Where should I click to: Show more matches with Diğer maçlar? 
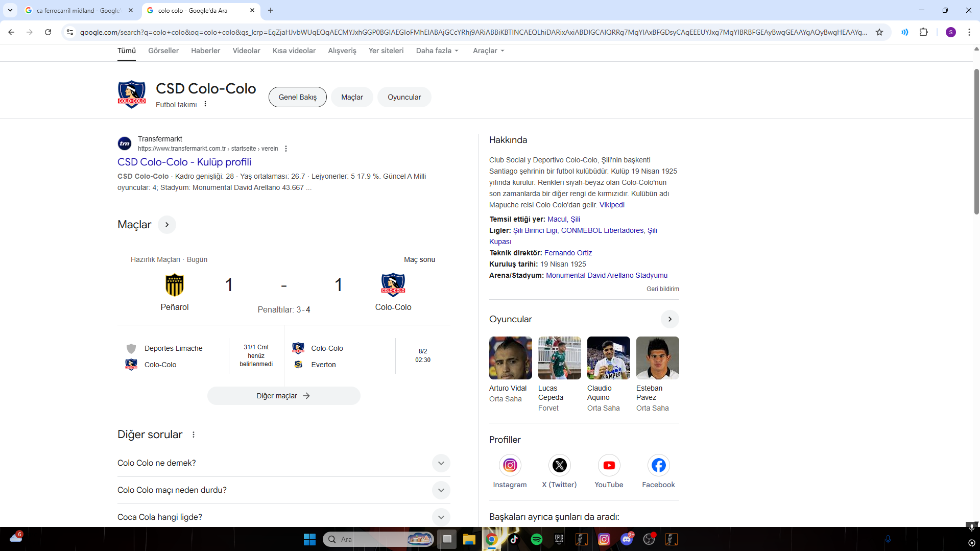(283, 396)
